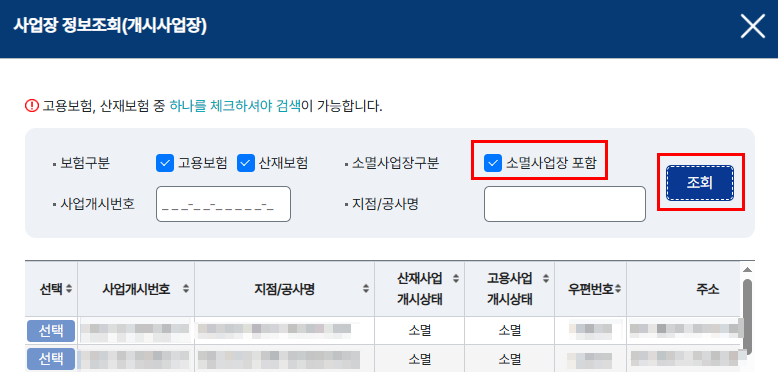Click 소멸 in second row 산재사업 column

coord(420,359)
